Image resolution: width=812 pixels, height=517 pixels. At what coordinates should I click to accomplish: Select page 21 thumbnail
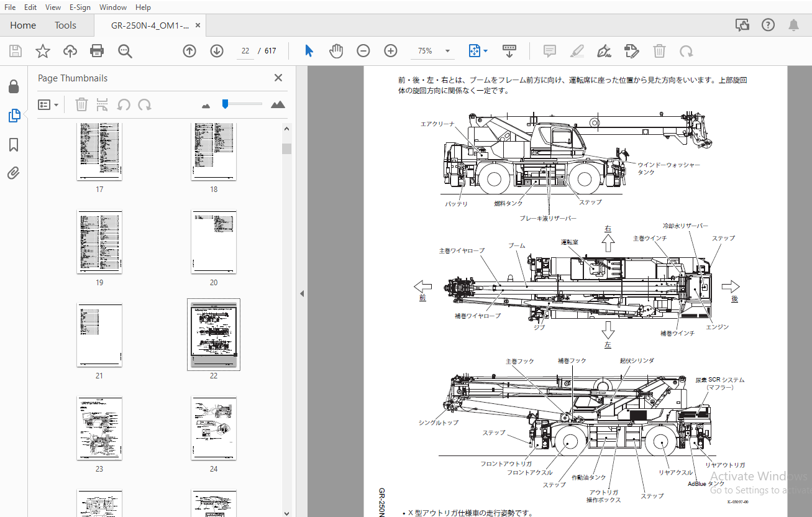[x=99, y=335]
